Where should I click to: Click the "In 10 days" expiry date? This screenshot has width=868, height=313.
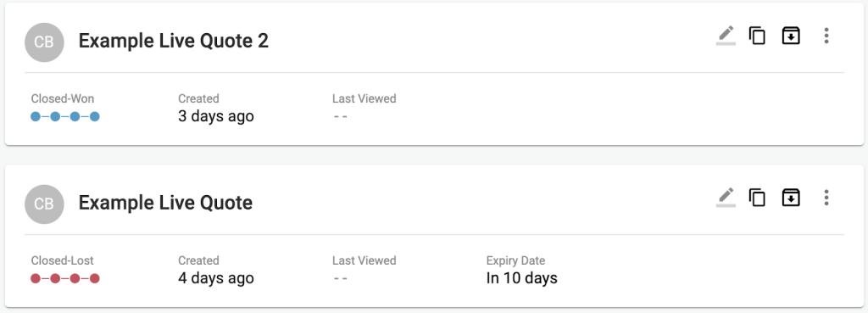(x=521, y=277)
